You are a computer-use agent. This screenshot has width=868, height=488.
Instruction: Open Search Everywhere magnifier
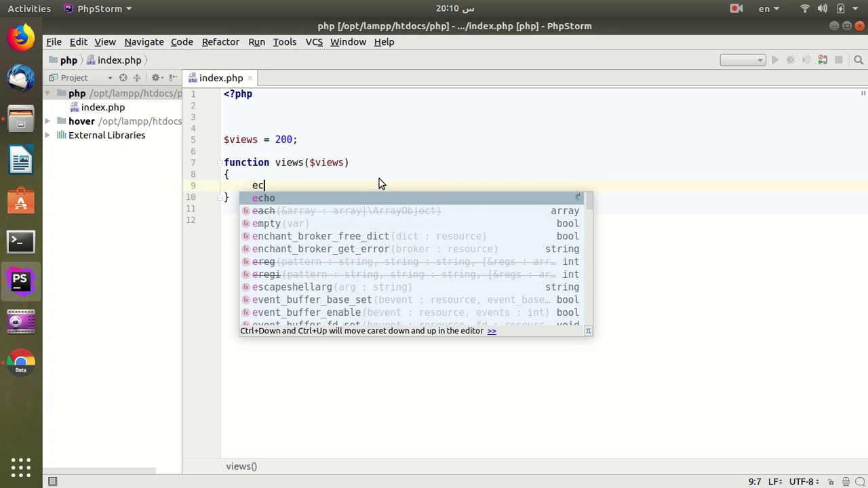859,60
